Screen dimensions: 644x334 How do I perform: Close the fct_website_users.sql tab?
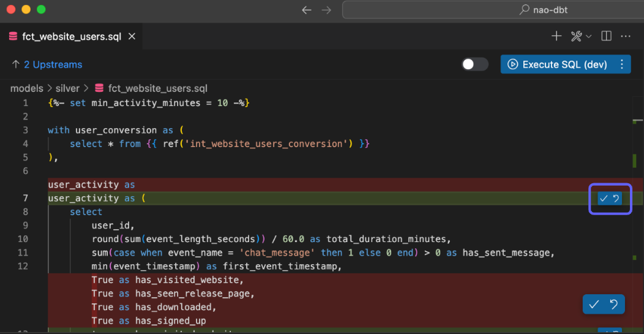pos(132,37)
